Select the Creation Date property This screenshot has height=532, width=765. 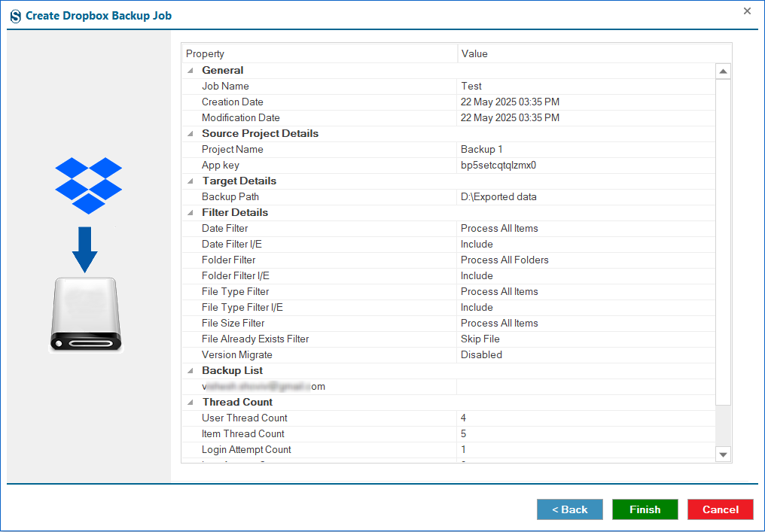pos(232,102)
